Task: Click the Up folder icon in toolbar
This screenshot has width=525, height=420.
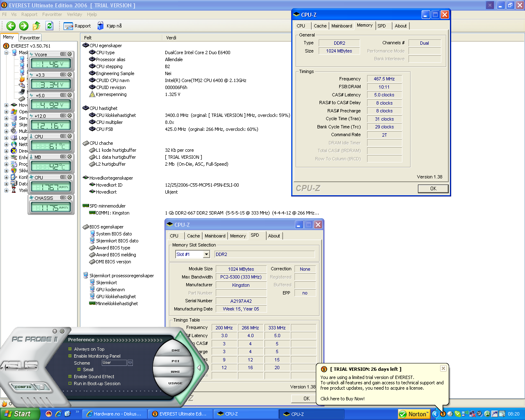Action: point(37,26)
